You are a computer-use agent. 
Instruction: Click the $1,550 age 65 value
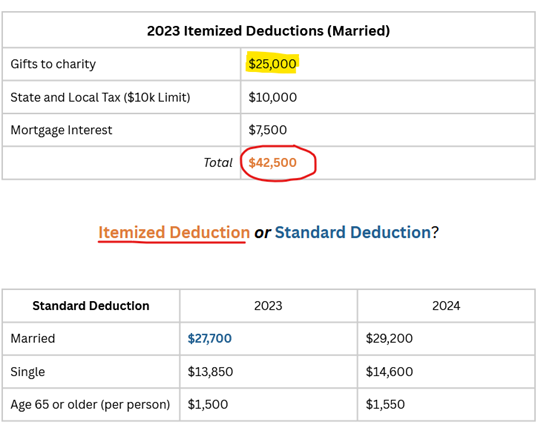385,405
